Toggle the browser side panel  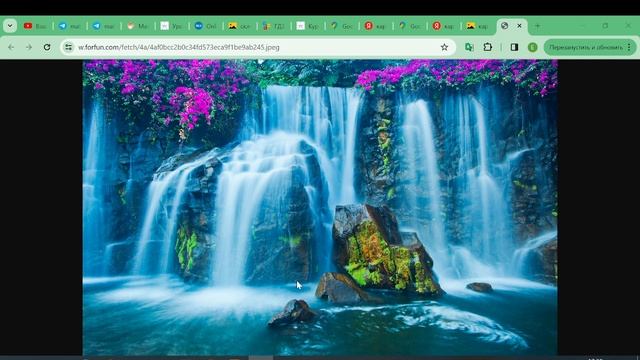coord(514,47)
